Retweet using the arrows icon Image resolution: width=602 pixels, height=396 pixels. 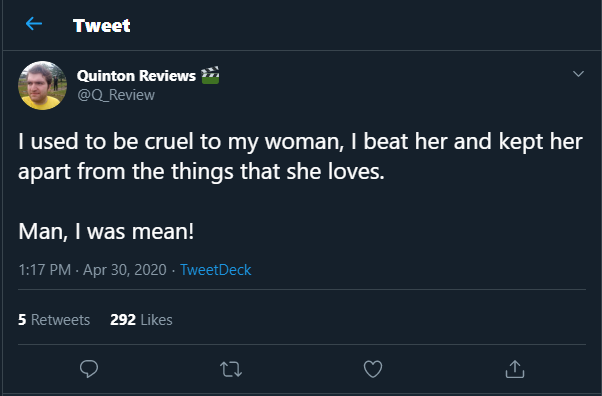point(231,369)
